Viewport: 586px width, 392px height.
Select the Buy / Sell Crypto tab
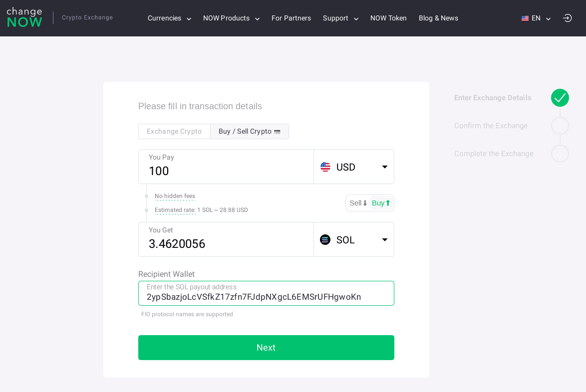(x=250, y=132)
